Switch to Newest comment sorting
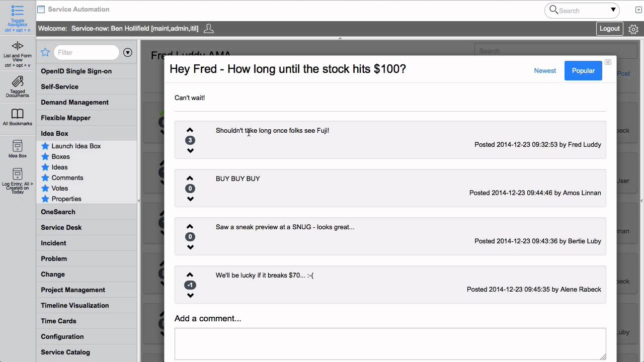Viewport: 644px width, 362px height. [545, 71]
